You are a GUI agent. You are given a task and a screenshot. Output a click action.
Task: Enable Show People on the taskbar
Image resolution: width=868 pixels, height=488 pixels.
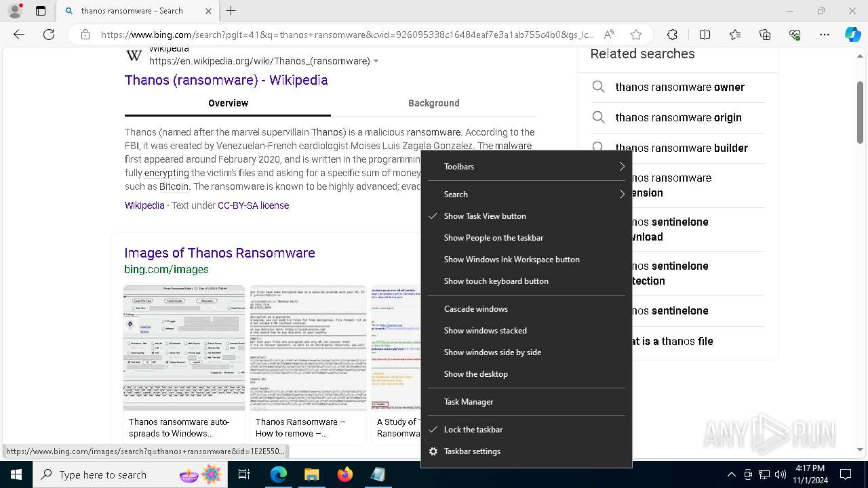coord(526,238)
